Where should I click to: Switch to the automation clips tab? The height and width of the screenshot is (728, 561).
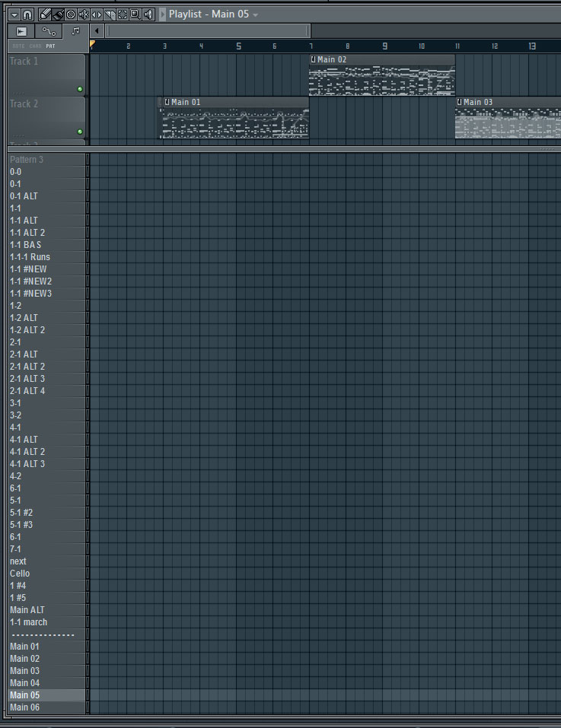49,31
